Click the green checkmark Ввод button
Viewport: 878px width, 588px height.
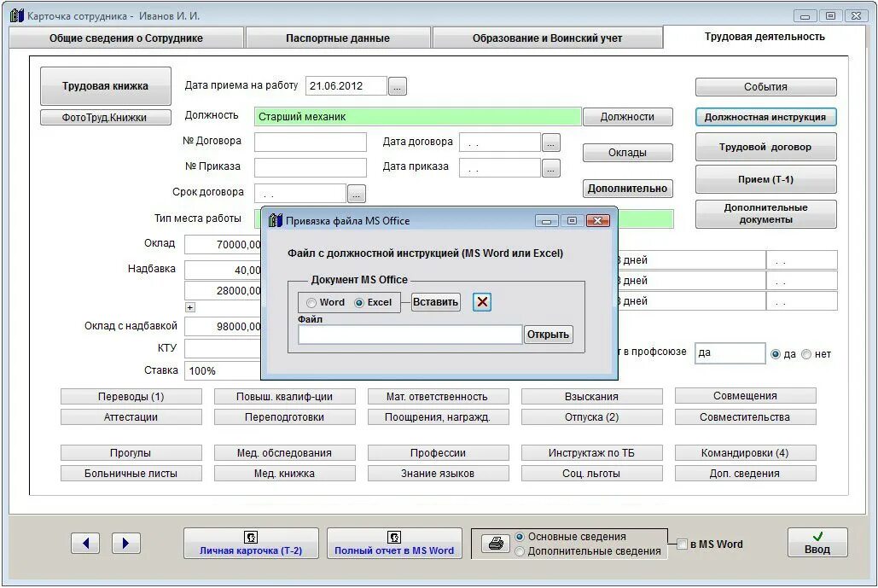coord(816,541)
